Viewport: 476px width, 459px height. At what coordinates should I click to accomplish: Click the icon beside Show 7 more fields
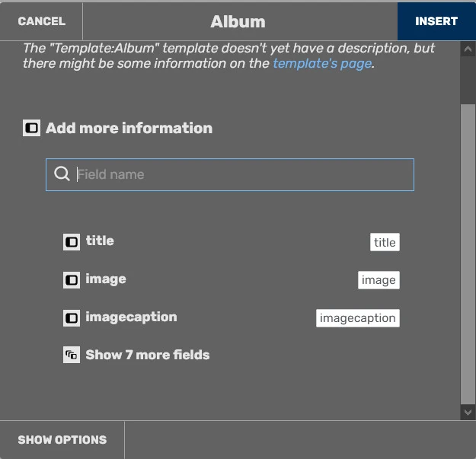pyautogui.click(x=72, y=355)
